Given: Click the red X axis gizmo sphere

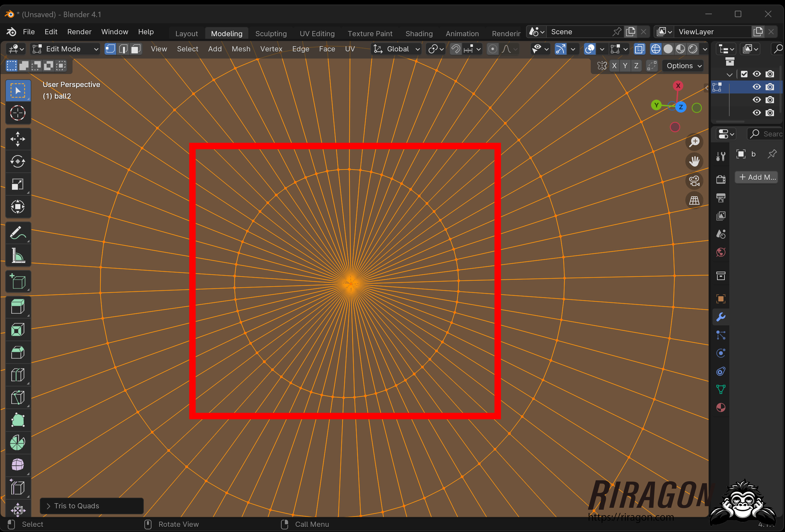Looking at the screenshot, I should (x=678, y=86).
